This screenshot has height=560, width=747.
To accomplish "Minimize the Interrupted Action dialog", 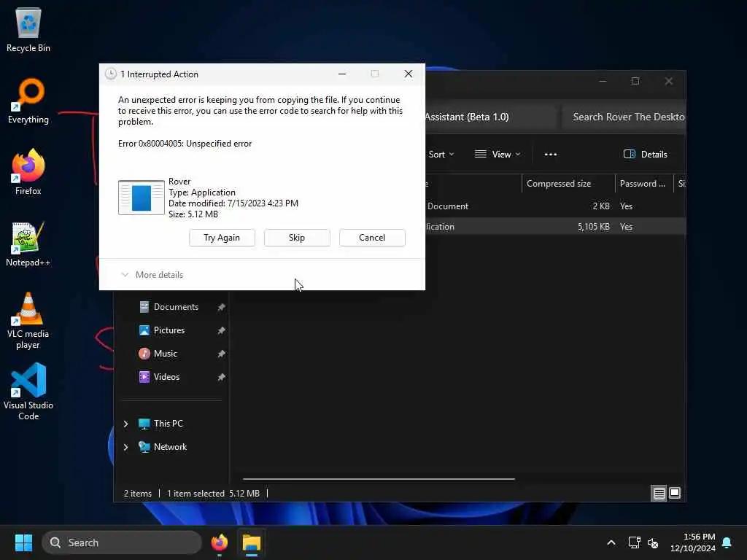I will point(342,74).
